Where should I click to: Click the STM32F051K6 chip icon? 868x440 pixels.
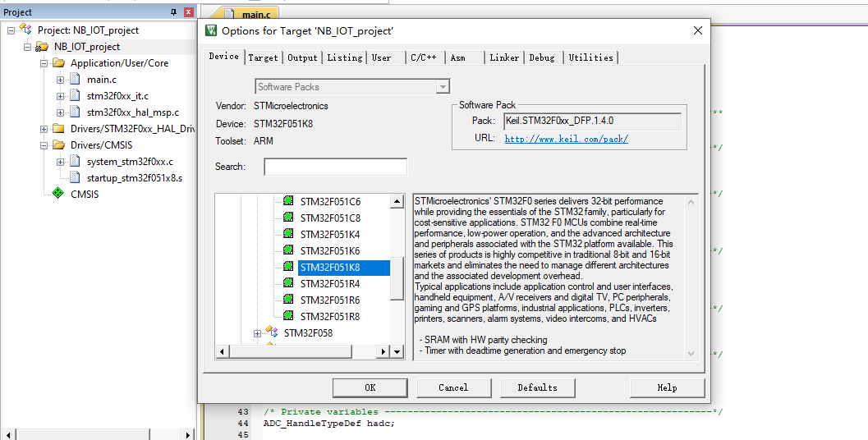288,250
